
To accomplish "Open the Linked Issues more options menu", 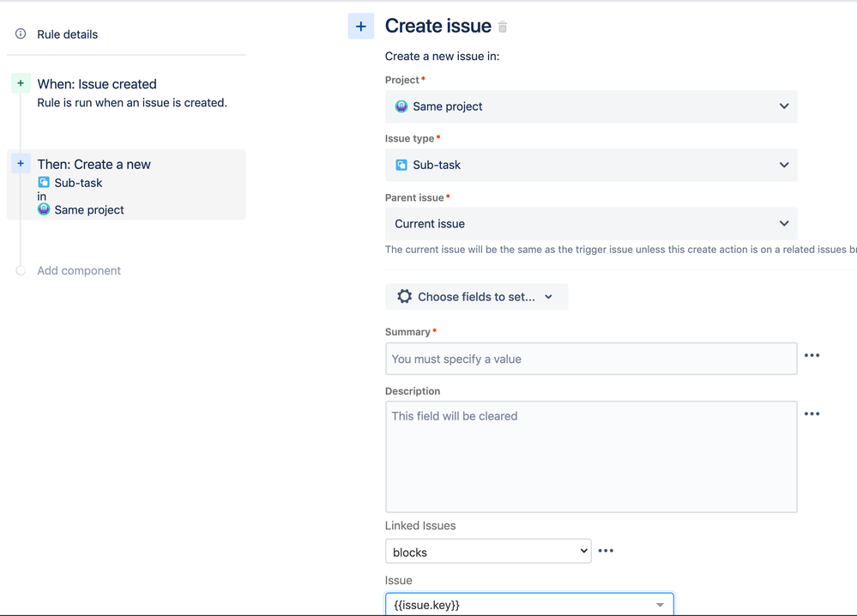I will (606, 551).
